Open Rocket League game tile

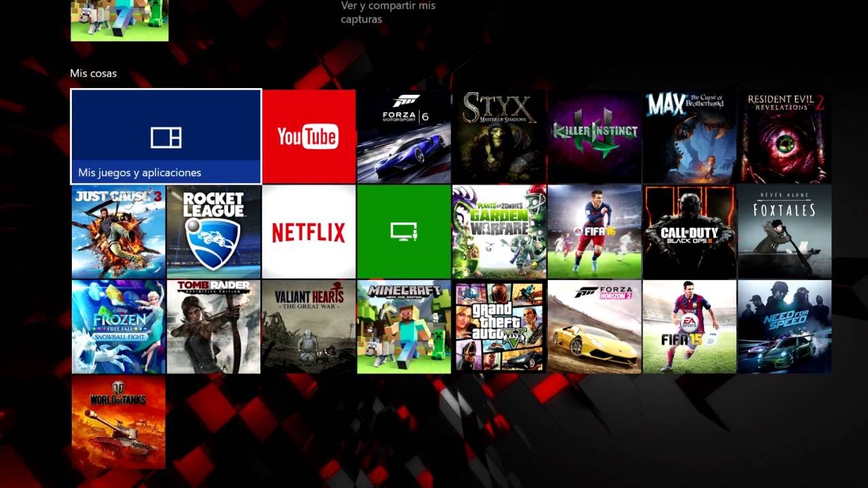[214, 232]
